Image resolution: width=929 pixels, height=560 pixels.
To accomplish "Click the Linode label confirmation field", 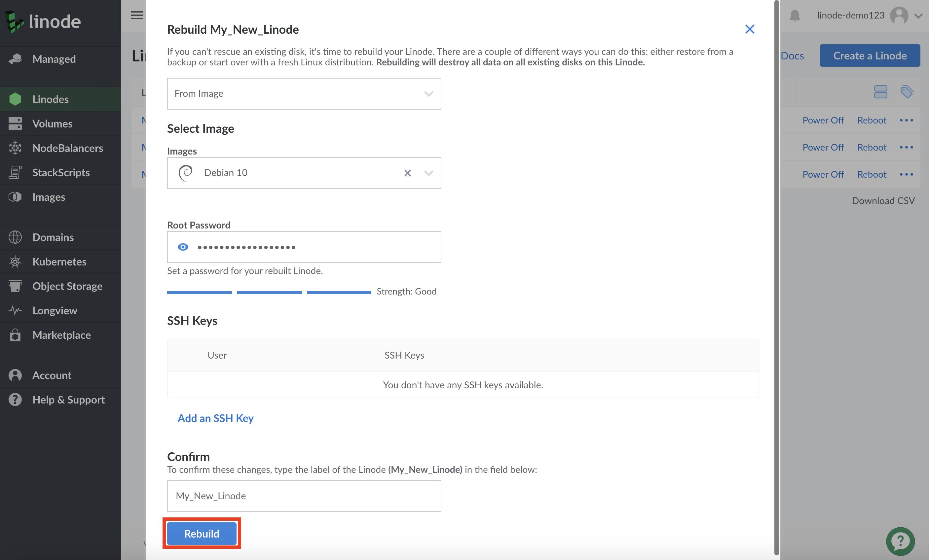I will coord(304,496).
